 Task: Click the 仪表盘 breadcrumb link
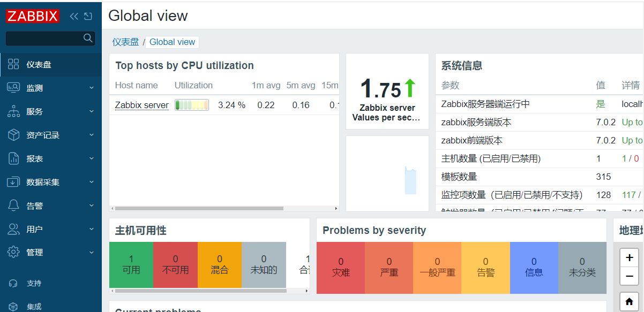tap(125, 42)
